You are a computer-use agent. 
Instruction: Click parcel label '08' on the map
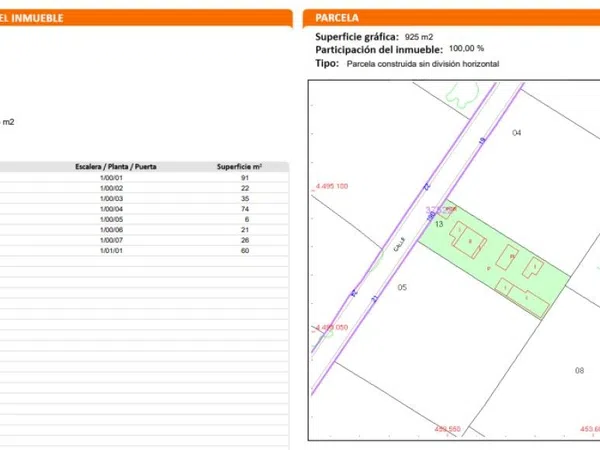[579, 370]
